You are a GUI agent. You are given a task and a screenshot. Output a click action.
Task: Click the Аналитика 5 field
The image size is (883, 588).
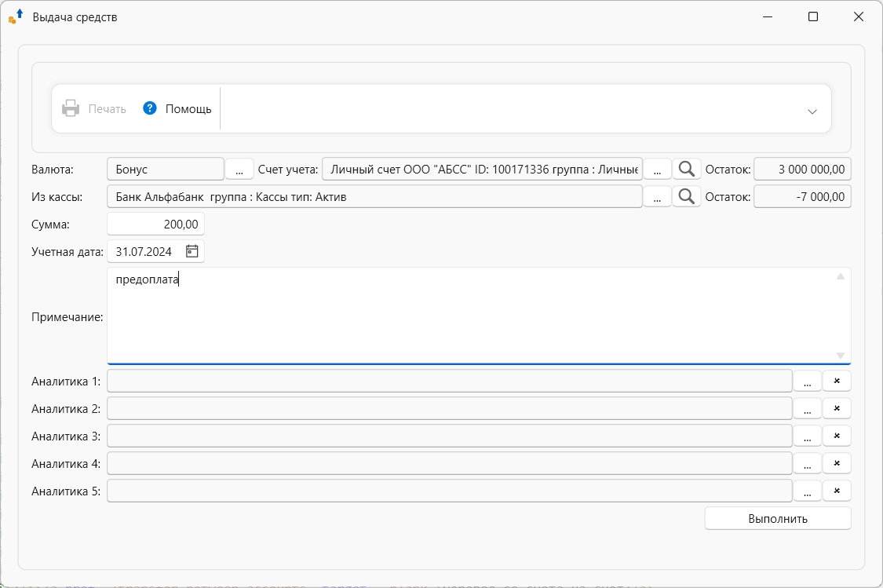(x=450, y=491)
